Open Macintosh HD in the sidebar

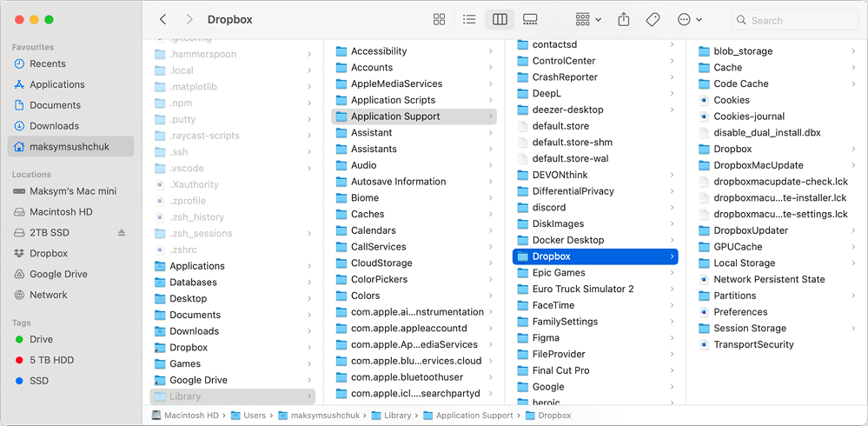point(70,211)
